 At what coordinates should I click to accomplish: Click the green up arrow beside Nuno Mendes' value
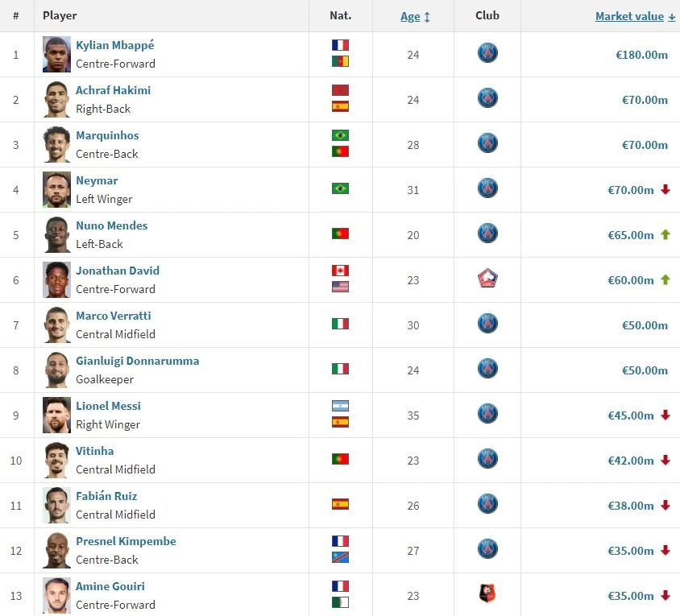click(665, 234)
